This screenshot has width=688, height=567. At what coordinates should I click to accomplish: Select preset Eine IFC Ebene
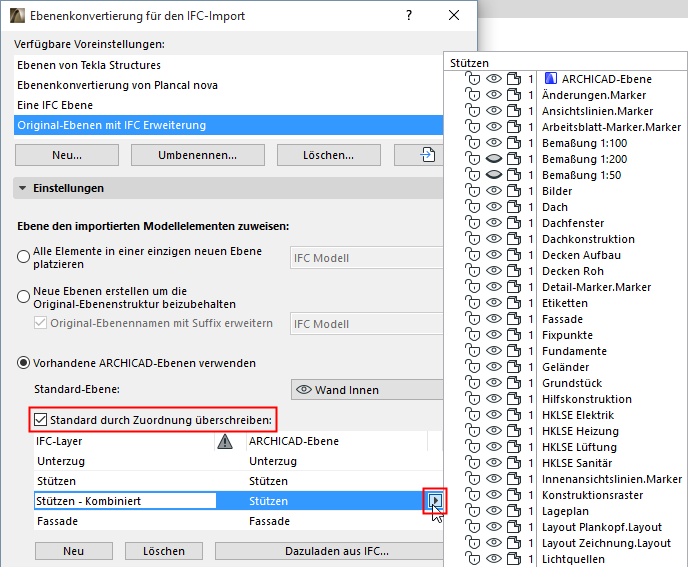pos(228,105)
